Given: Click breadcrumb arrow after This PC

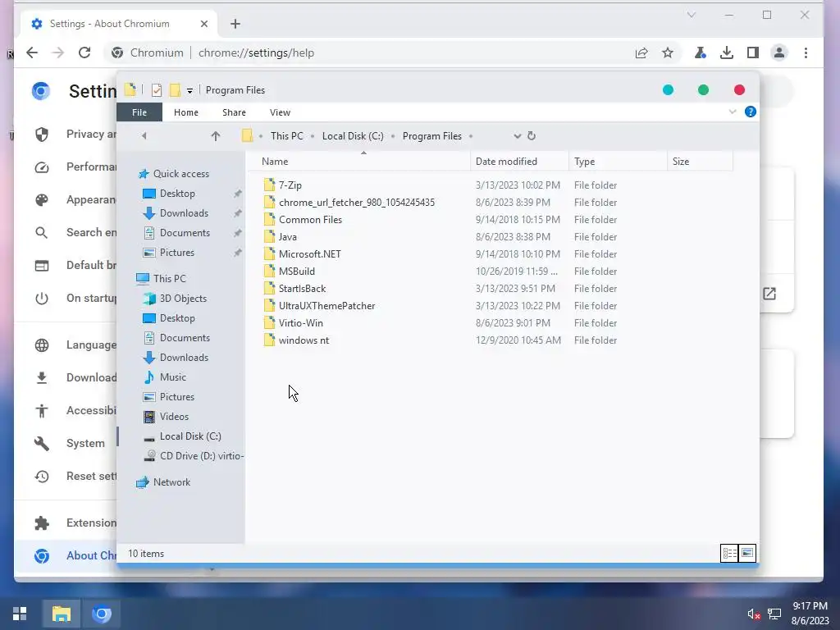Looking at the screenshot, I should [313, 136].
